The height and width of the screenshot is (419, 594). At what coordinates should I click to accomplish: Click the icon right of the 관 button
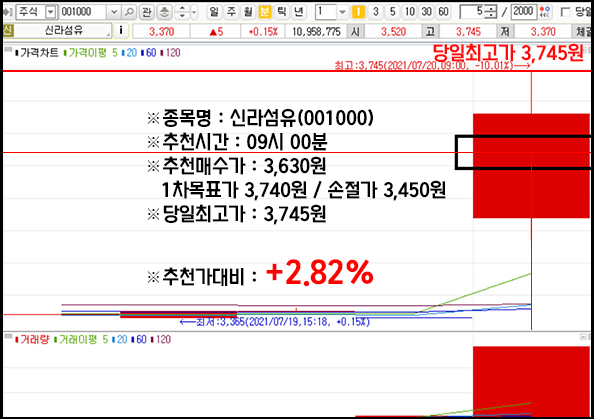[164, 12]
